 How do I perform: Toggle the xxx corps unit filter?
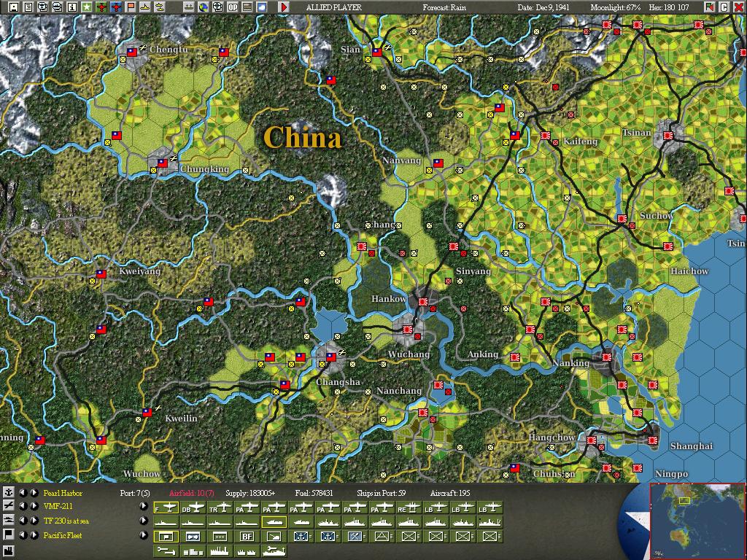click(220, 537)
